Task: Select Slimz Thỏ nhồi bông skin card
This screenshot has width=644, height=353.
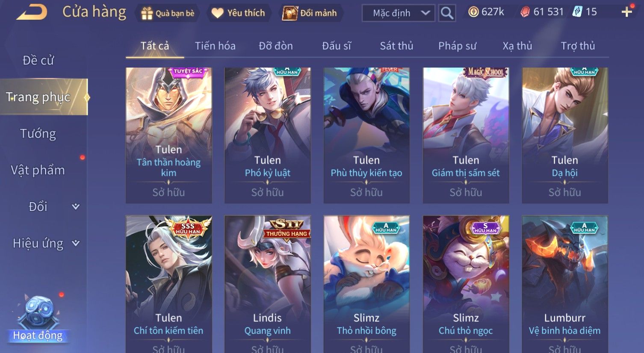Action: click(x=366, y=284)
